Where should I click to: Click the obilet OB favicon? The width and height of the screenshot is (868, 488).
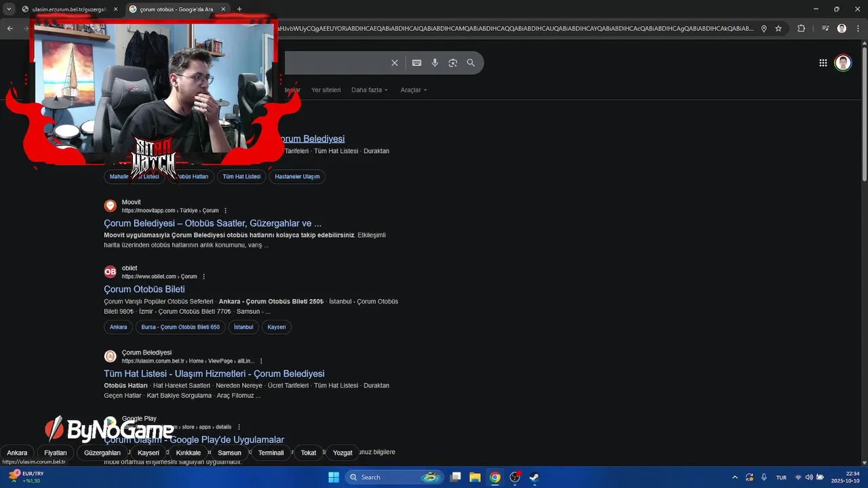(110, 272)
